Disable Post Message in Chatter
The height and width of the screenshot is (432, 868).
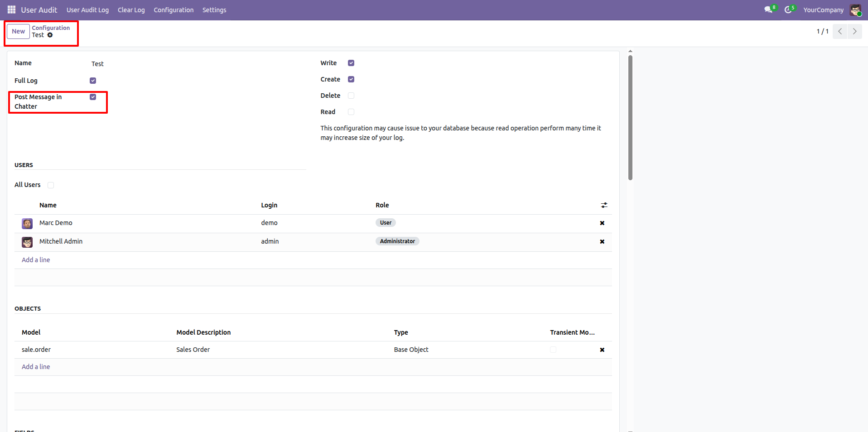click(x=93, y=97)
